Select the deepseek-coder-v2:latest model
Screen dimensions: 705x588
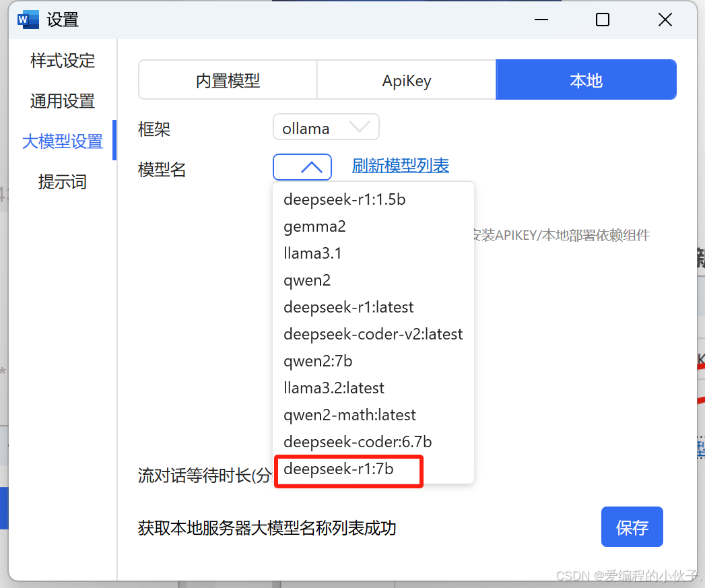[373, 334]
